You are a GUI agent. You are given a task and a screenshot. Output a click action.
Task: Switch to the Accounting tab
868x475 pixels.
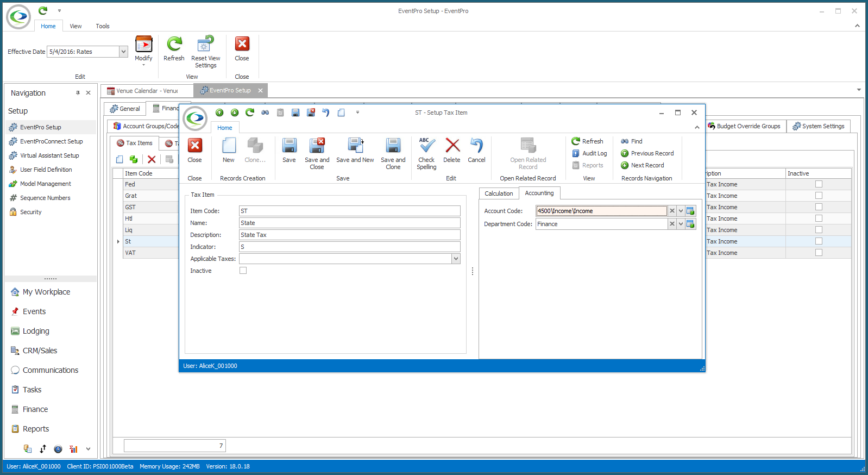[x=539, y=193]
